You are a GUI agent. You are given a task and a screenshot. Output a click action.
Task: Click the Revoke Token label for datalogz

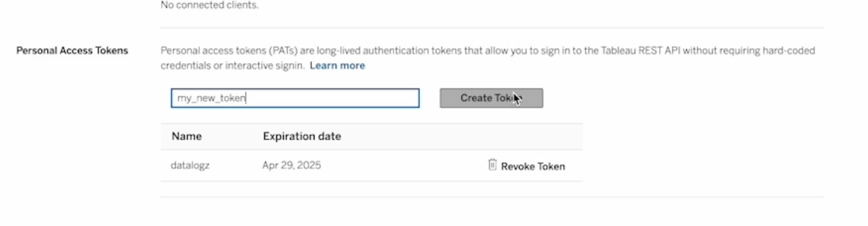click(x=533, y=166)
